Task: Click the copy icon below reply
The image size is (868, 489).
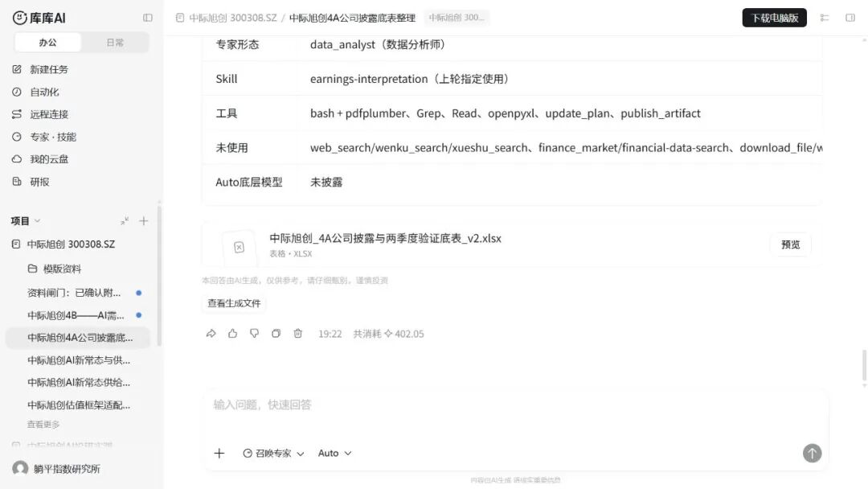Action: 276,334
